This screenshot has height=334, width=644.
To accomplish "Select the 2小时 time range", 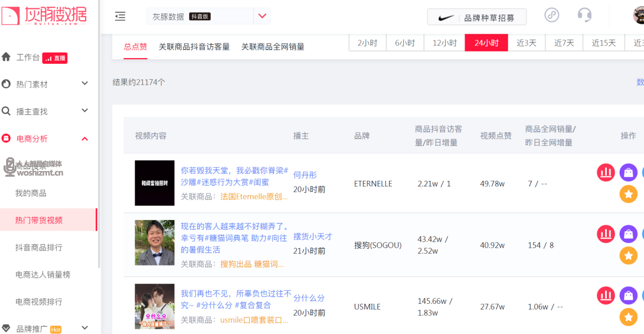I will tap(367, 43).
